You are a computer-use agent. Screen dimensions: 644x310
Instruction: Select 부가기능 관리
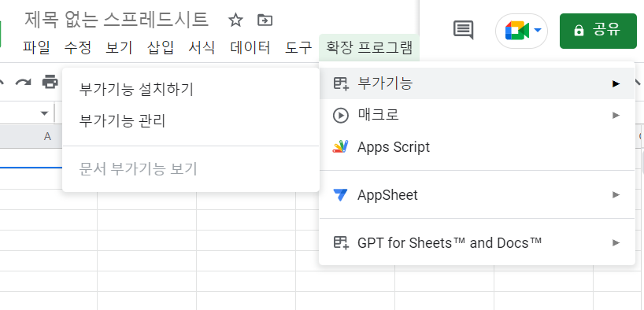click(191, 121)
